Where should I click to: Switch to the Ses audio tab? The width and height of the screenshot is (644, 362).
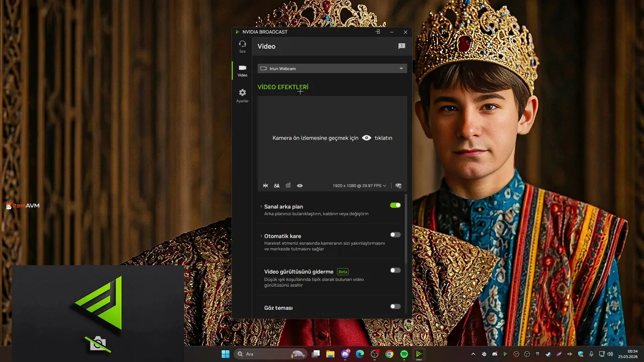[x=243, y=46]
